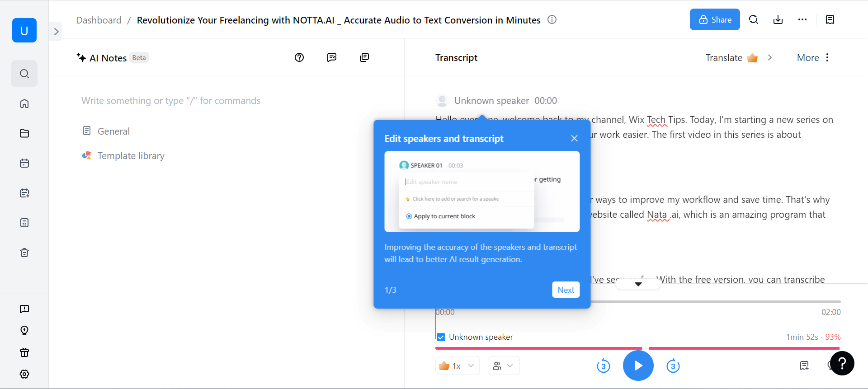Screen dimensions: 868x389
Task: Click the folder icon in the sidebar
Action: (24, 133)
